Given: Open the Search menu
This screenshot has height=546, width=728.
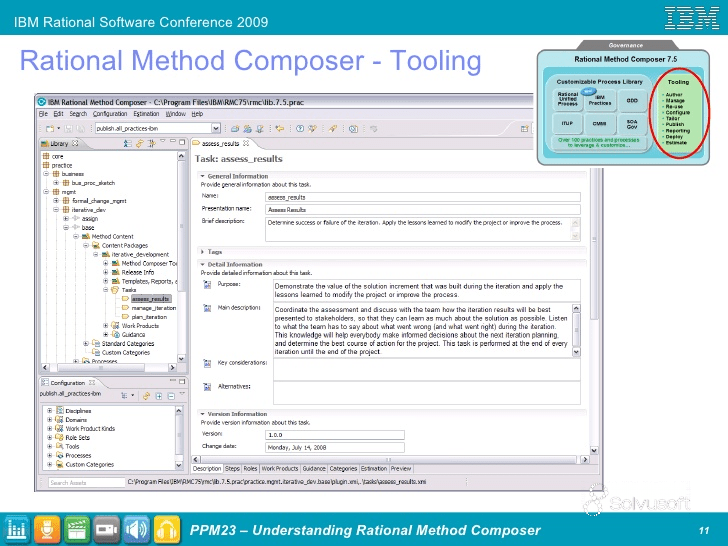Looking at the screenshot, I should 78,114.
